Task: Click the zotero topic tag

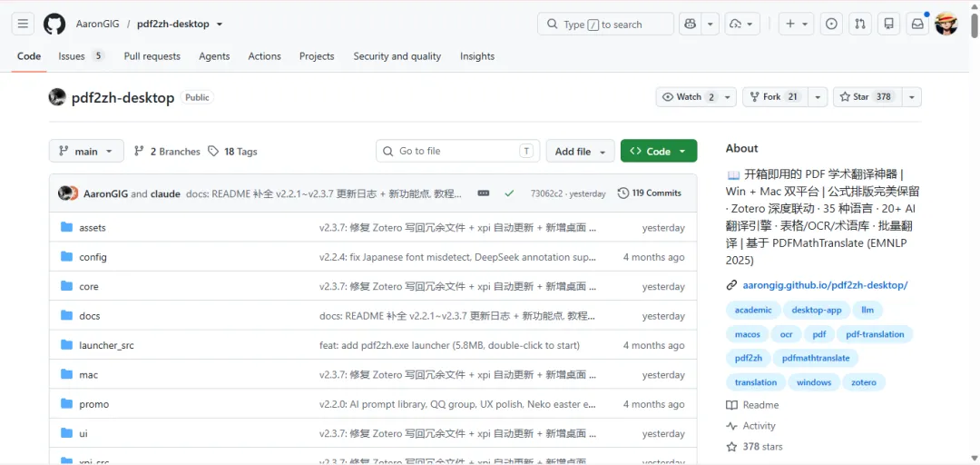Action: click(x=864, y=382)
